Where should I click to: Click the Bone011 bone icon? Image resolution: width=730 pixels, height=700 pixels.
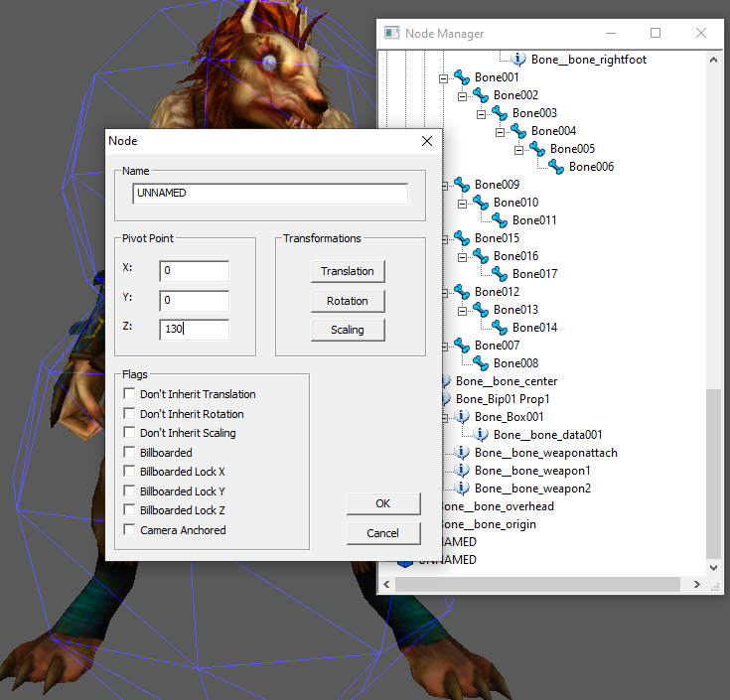(x=500, y=220)
